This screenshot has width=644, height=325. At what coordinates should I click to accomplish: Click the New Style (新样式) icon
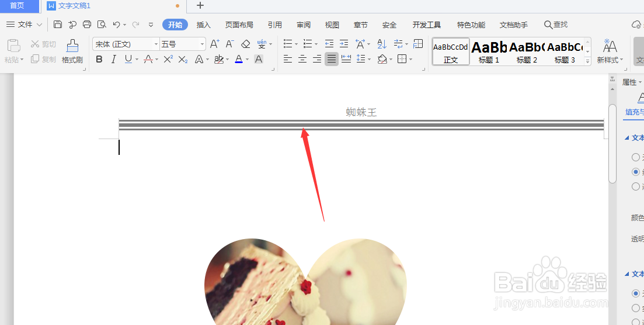tap(610, 46)
